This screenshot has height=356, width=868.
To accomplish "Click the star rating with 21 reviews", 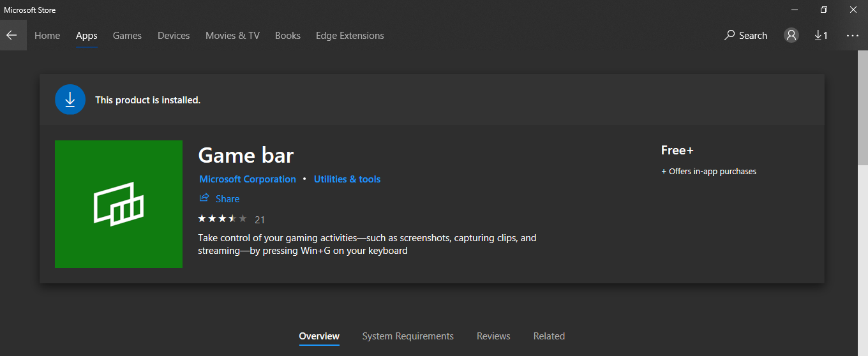I will (x=231, y=219).
